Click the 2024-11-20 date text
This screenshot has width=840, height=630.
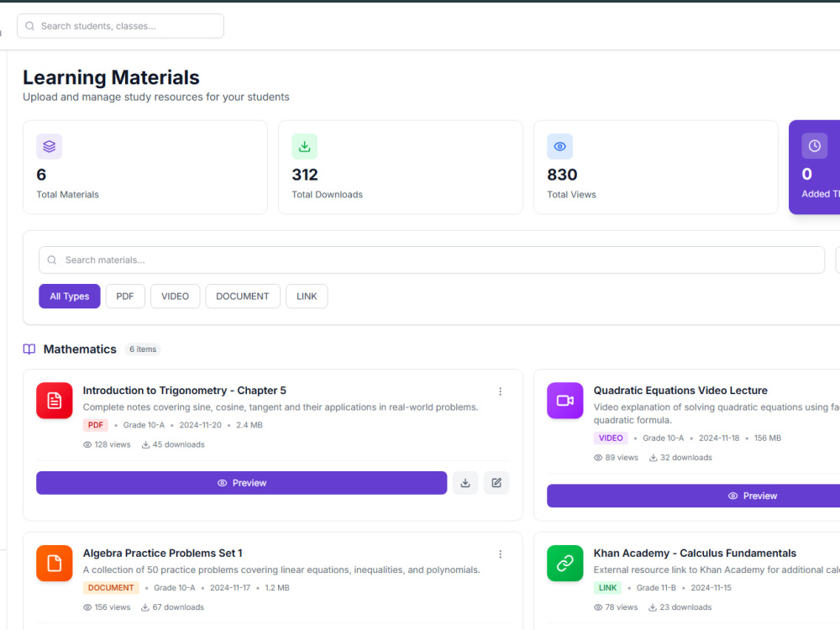(201, 425)
